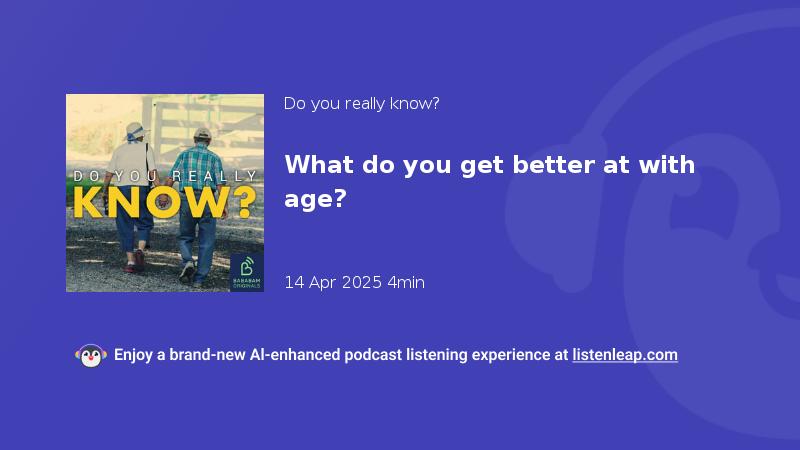Select the episode title 'What do you get better at with age?'
This screenshot has height=450, width=800.
(489, 181)
